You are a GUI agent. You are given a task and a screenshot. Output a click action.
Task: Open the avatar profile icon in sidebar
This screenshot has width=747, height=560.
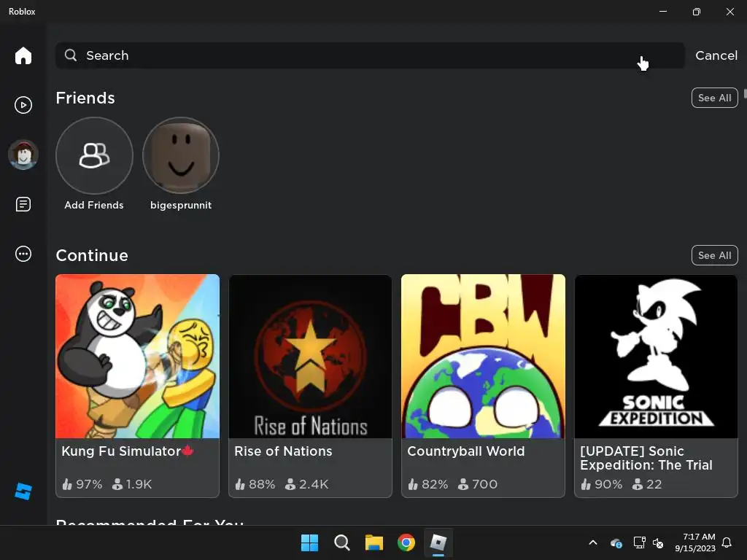click(x=23, y=155)
